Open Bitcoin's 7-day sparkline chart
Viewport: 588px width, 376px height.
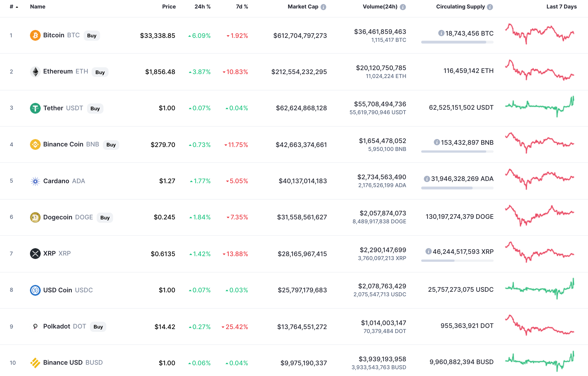pos(540,34)
